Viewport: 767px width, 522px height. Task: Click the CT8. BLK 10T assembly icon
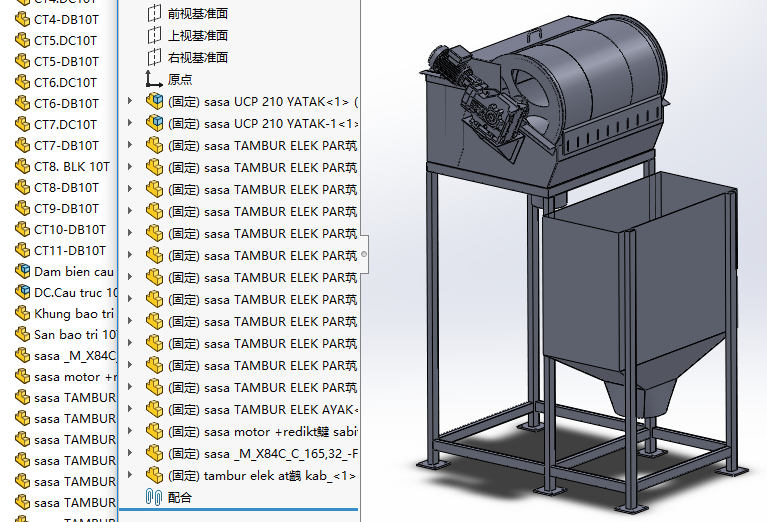click(x=22, y=166)
